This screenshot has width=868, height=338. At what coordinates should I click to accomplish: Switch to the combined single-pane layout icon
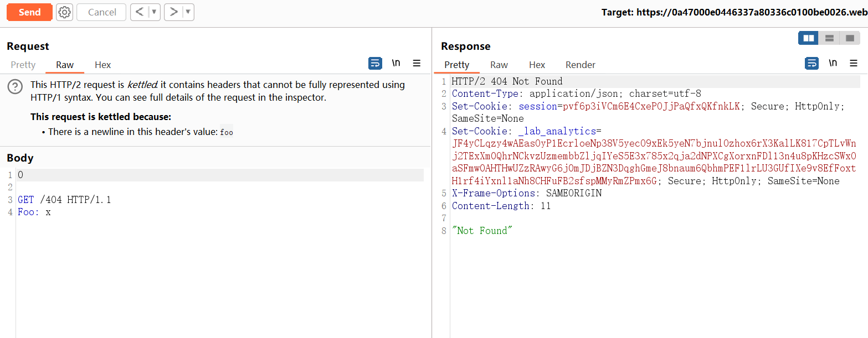(x=850, y=38)
